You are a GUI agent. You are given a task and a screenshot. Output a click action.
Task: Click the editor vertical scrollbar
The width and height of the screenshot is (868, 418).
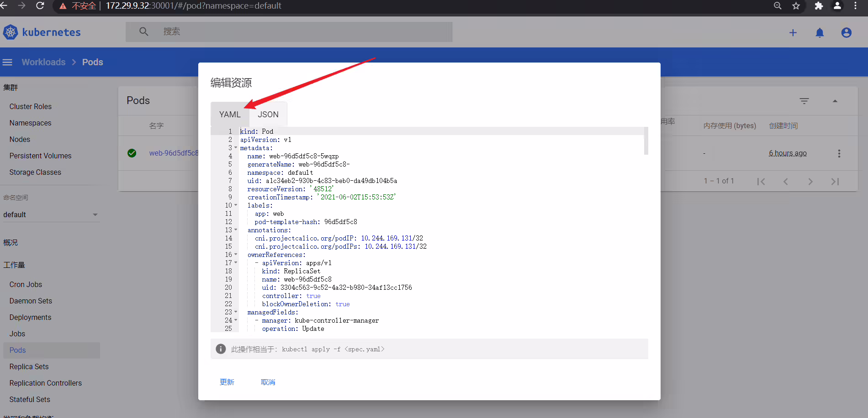click(x=646, y=141)
